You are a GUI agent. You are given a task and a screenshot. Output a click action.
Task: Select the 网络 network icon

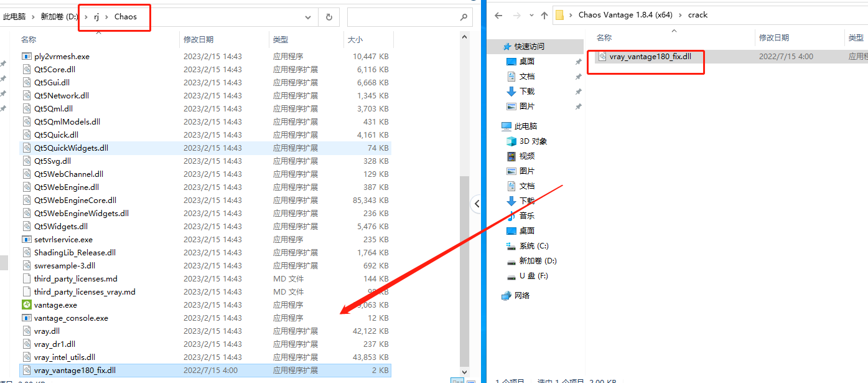(506, 296)
